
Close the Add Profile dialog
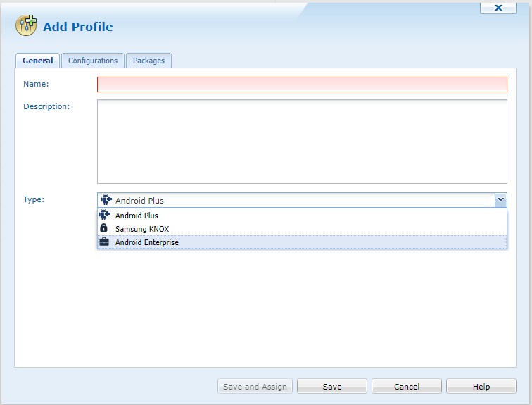point(498,8)
